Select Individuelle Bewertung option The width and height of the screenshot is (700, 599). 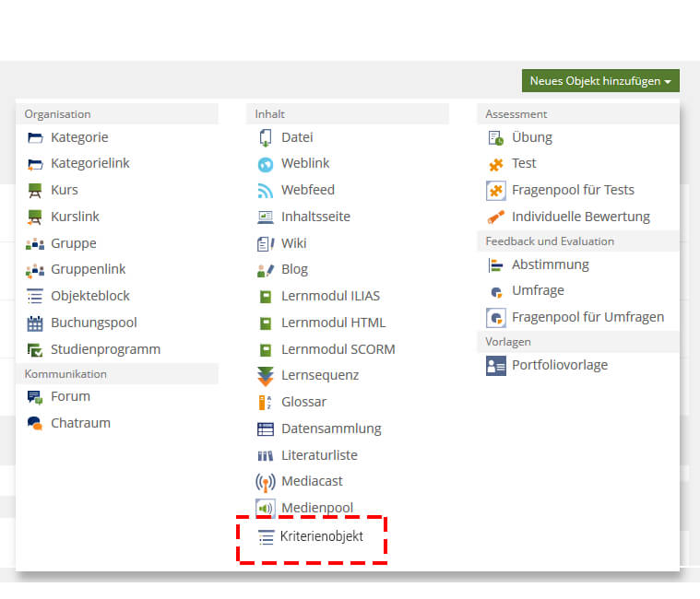click(580, 217)
